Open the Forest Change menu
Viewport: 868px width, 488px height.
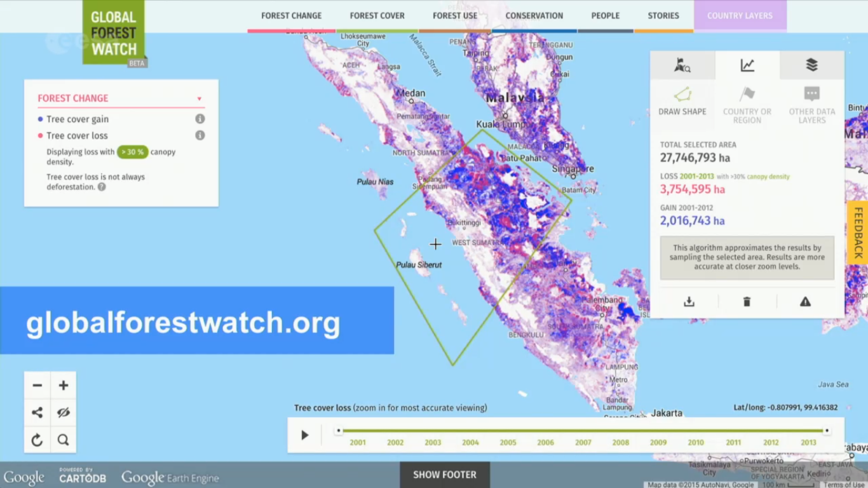(292, 16)
